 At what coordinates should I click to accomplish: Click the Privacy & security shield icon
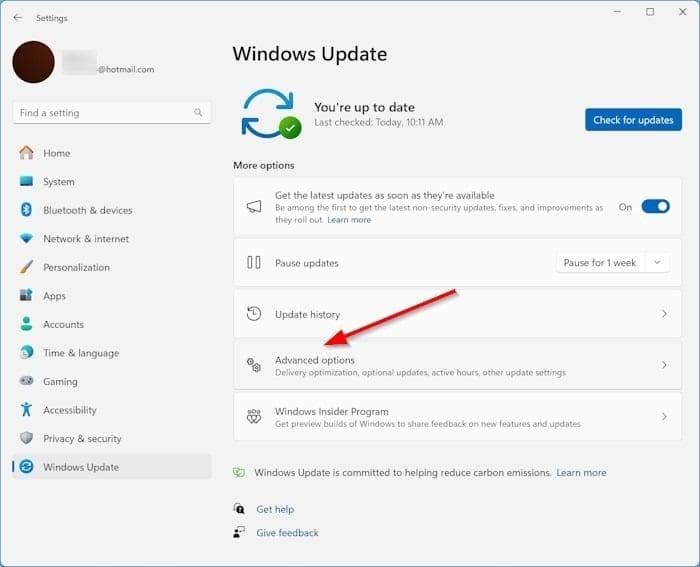(26, 438)
